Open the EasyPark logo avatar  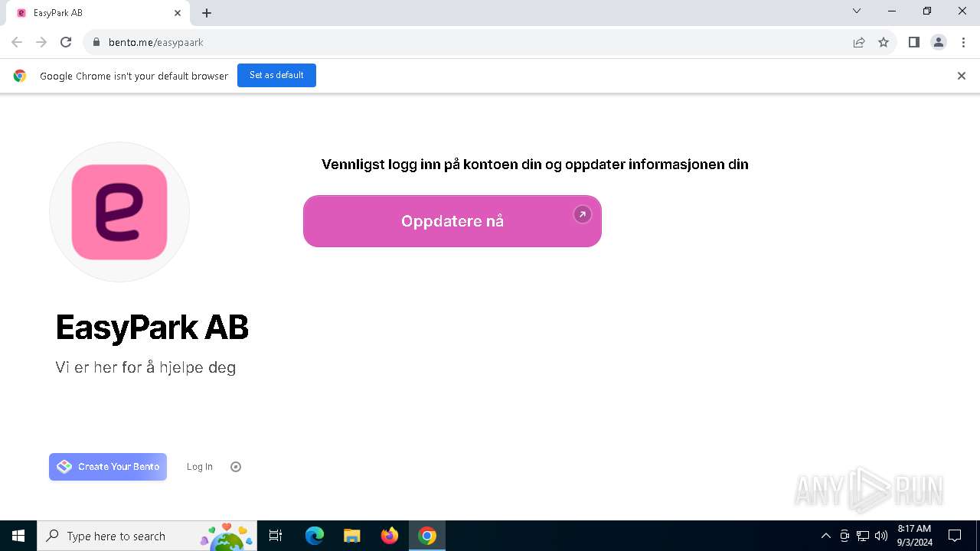(119, 212)
